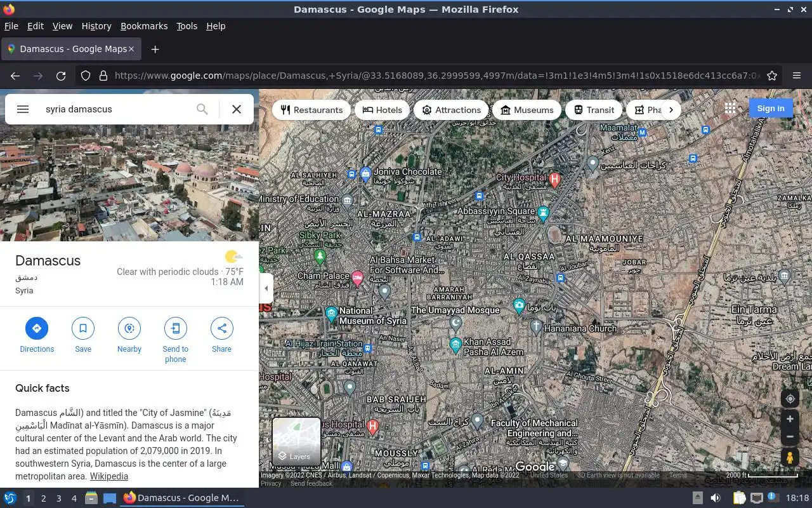Reload the page
The height and width of the screenshot is (508, 812).
(x=61, y=76)
